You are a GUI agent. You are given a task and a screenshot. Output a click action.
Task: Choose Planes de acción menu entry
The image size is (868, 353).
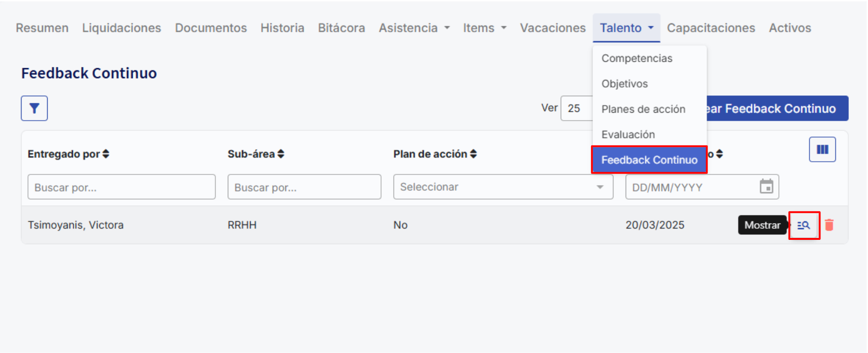click(x=643, y=109)
